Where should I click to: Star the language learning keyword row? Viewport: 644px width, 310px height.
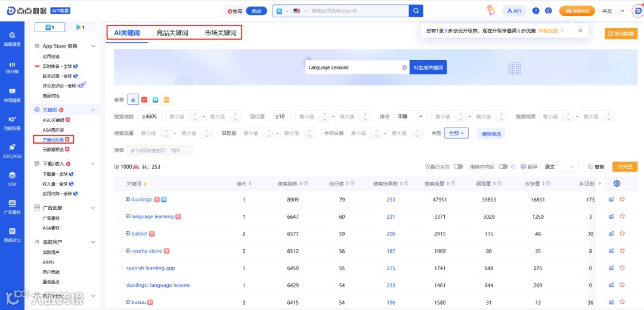coord(622,216)
